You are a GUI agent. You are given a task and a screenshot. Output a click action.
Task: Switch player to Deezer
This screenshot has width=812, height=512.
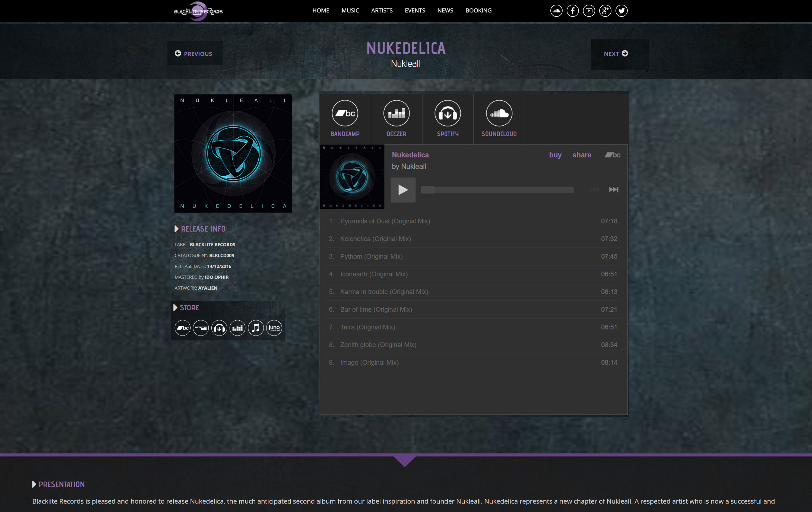click(x=396, y=114)
